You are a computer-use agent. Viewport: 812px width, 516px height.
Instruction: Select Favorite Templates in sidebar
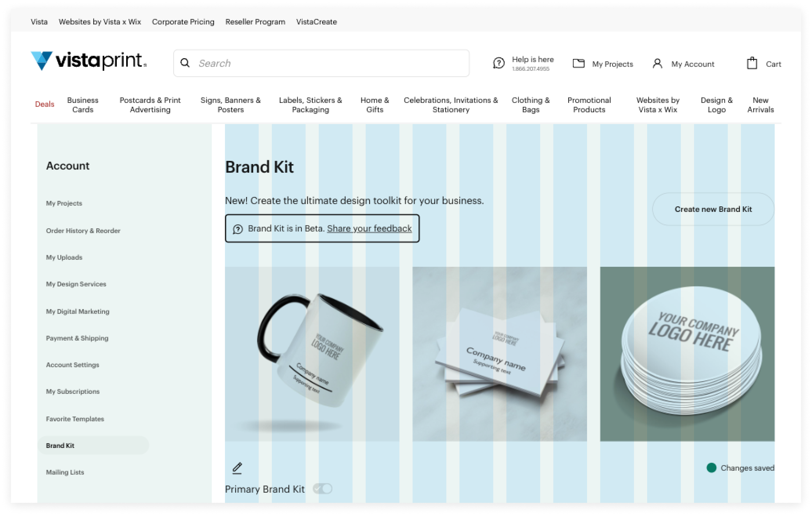75,419
